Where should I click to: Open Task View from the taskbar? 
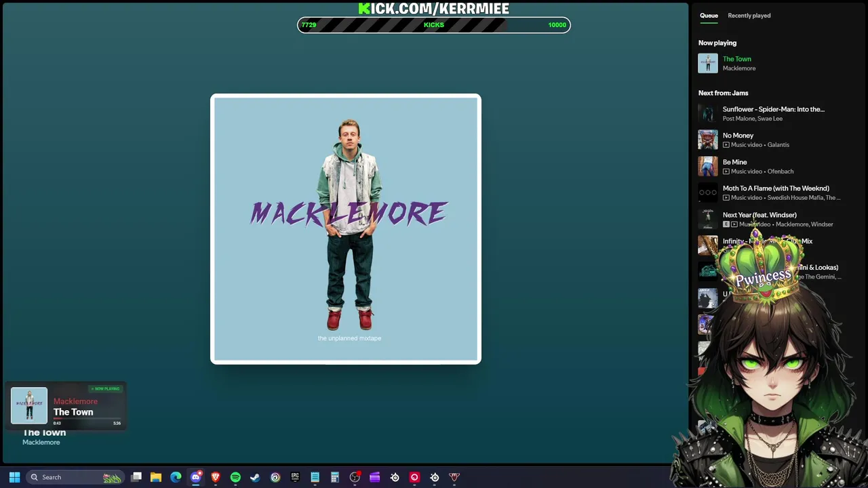136,477
